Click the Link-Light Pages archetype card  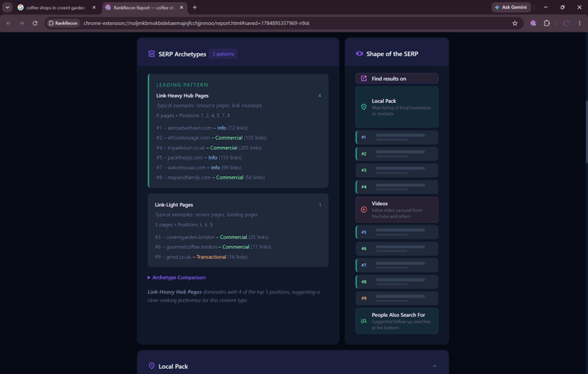point(237,230)
